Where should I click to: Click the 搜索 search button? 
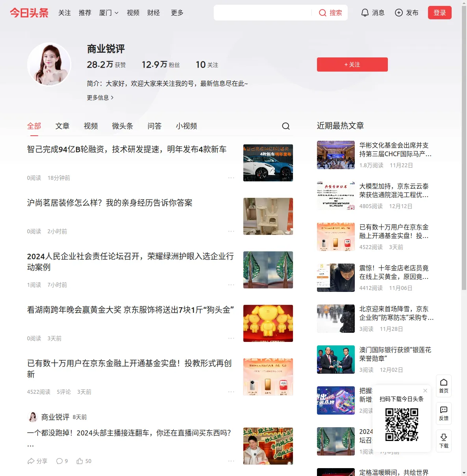(x=331, y=13)
